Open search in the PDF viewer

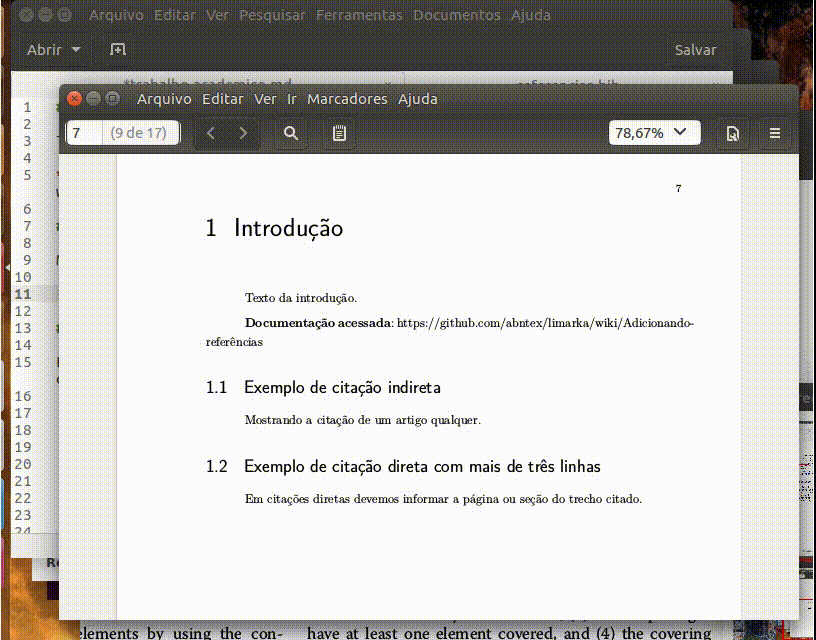click(291, 133)
